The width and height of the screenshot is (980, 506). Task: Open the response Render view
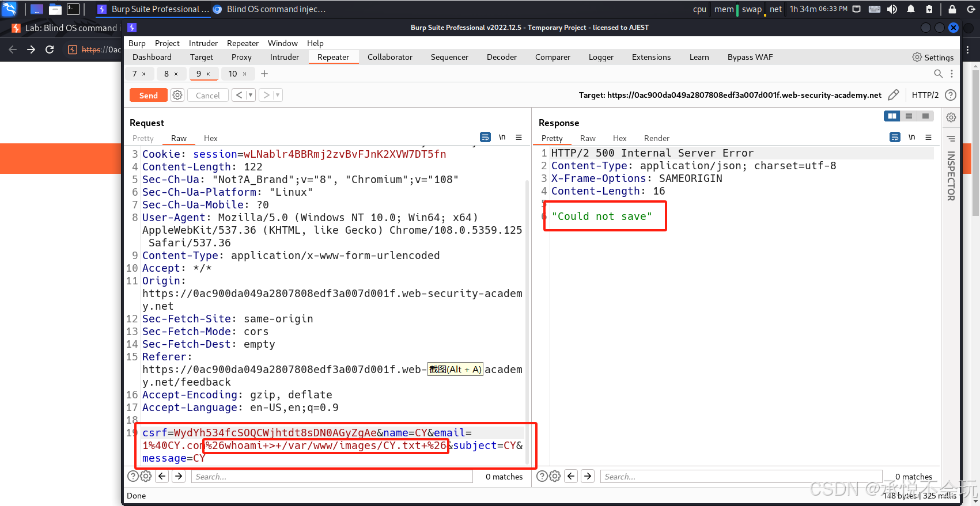click(657, 138)
